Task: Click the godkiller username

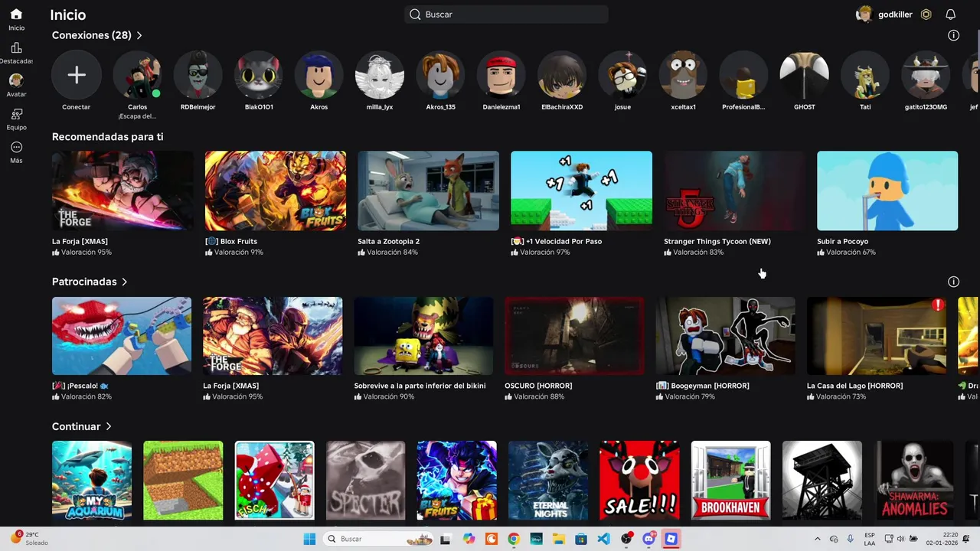Action: tap(895, 15)
